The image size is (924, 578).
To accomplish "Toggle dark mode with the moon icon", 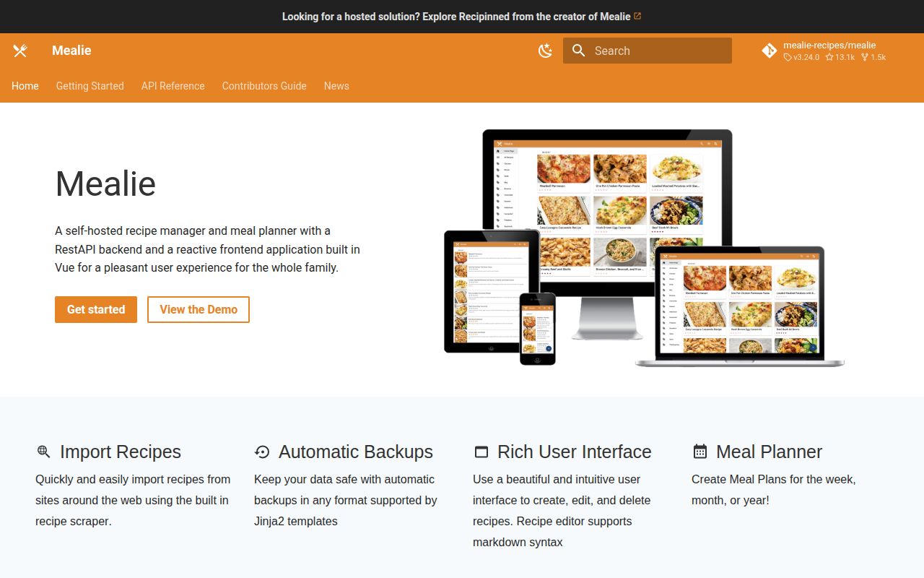I will (546, 51).
